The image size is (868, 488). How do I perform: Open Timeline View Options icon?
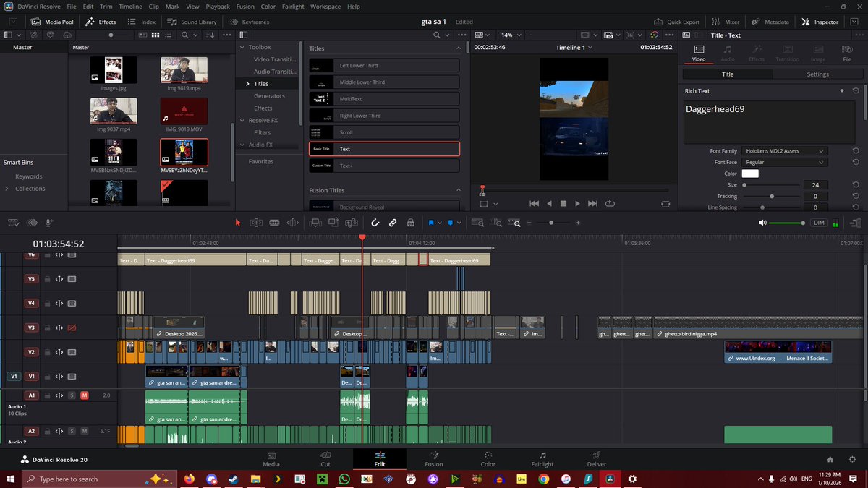tap(12, 223)
